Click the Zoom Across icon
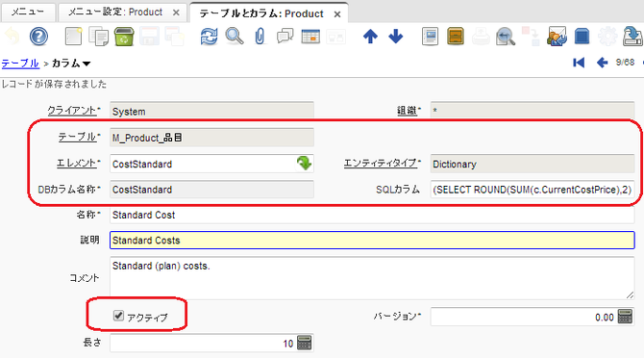 506,37
